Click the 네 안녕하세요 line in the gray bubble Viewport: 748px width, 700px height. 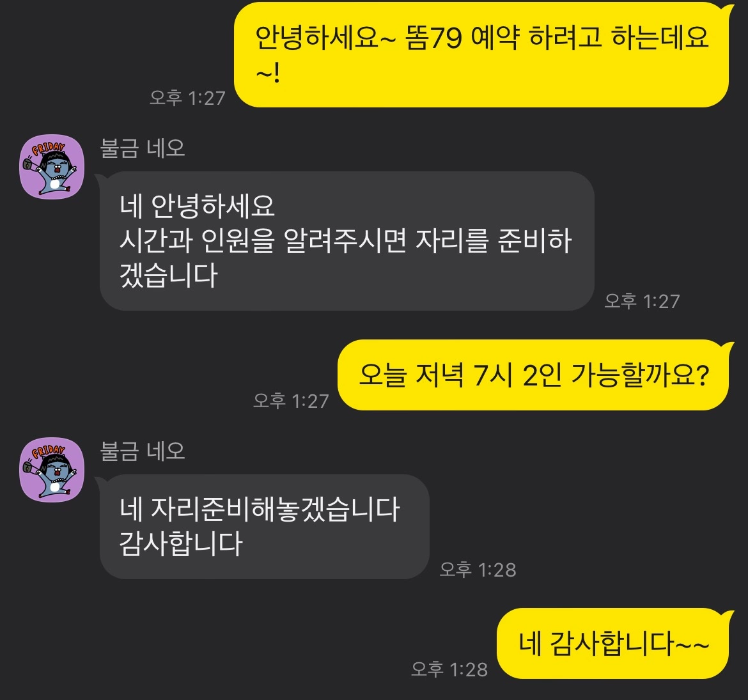click(x=197, y=206)
